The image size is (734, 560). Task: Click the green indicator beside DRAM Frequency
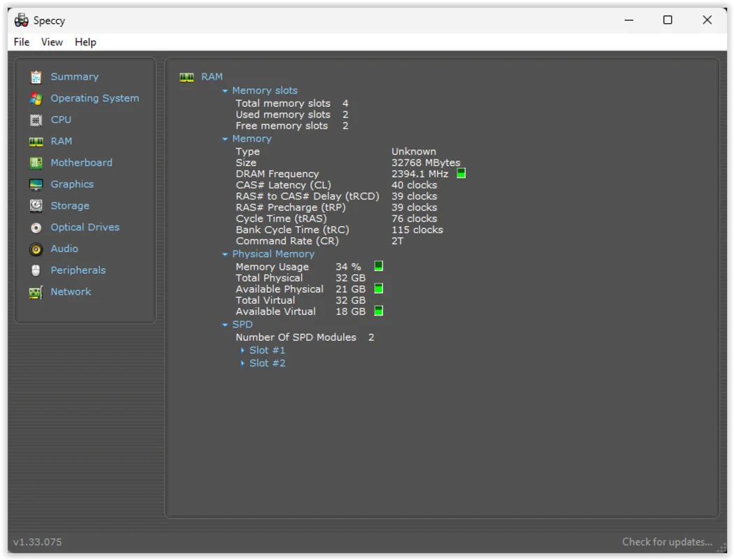click(461, 173)
